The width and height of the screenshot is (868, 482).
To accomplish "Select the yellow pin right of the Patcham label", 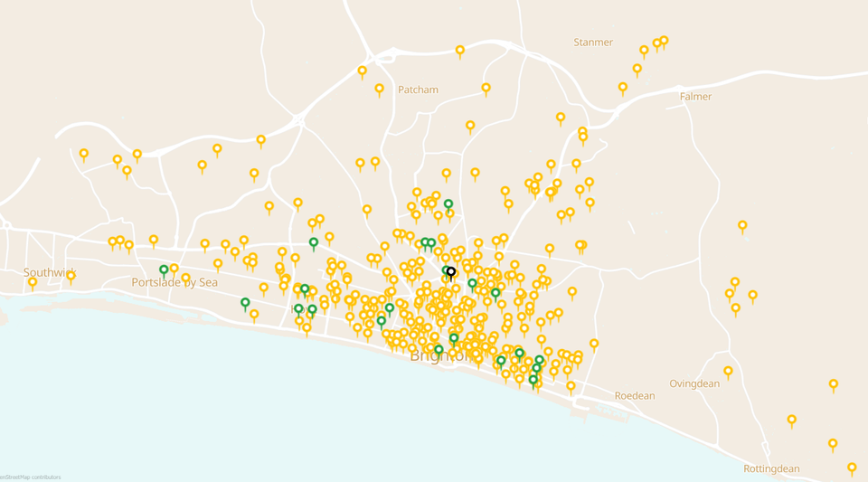I will pos(486,90).
